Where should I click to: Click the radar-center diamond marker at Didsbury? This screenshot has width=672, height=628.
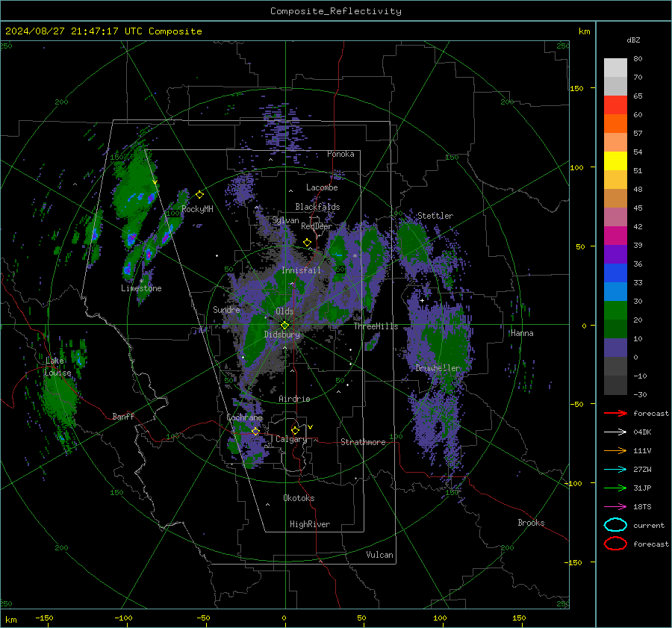(x=284, y=326)
